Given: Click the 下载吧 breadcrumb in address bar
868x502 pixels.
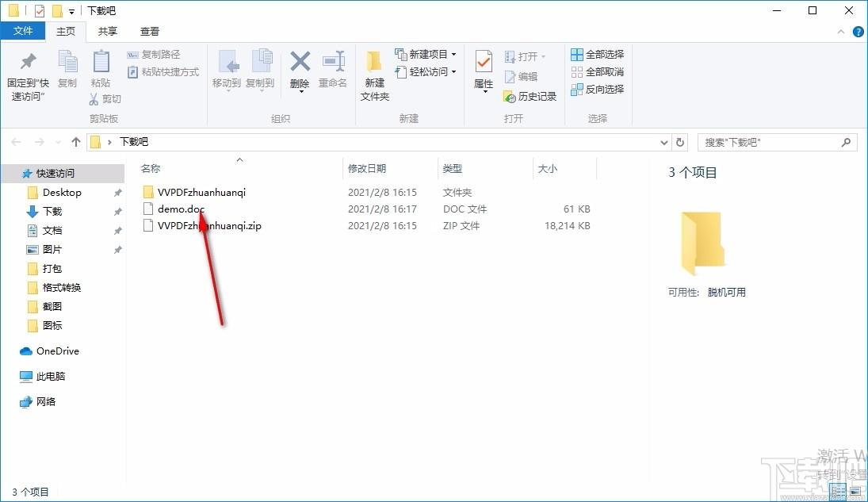Looking at the screenshot, I should pos(134,142).
